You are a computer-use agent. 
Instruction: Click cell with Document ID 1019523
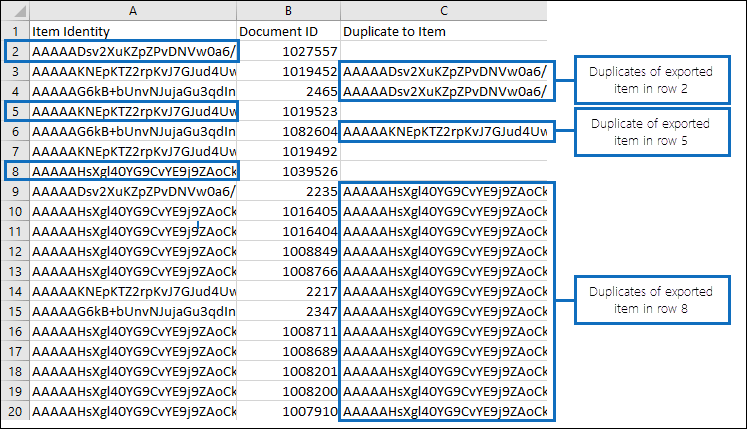click(x=288, y=112)
